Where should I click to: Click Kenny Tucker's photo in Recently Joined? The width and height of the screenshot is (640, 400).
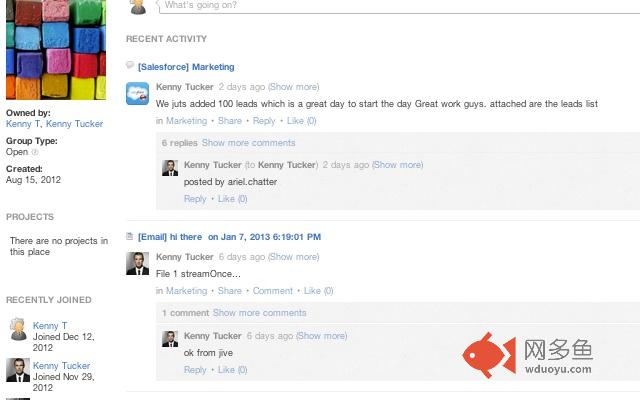(18, 370)
